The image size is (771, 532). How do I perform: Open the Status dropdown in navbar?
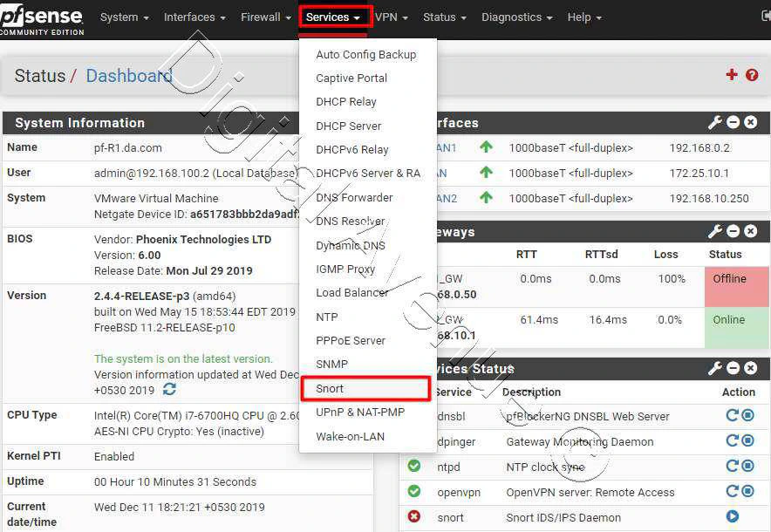[445, 17]
